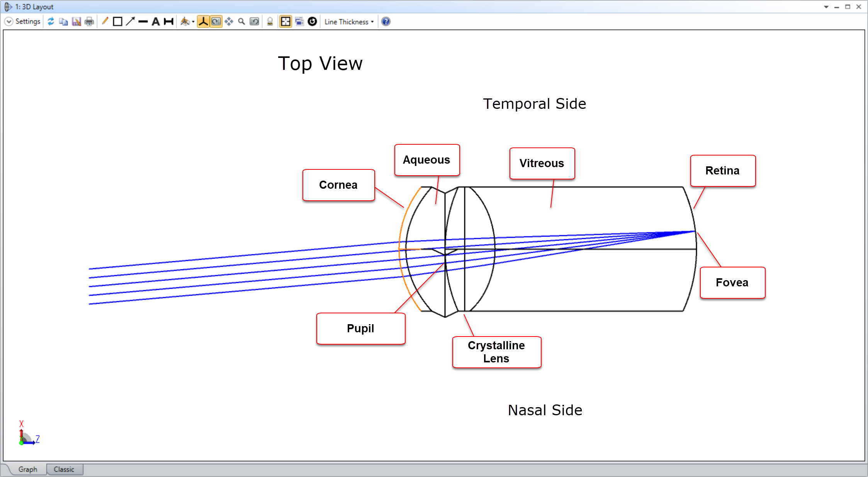Screen dimensions: 868x477
Task: Select the pencil annotation tool
Action: point(105,21)
